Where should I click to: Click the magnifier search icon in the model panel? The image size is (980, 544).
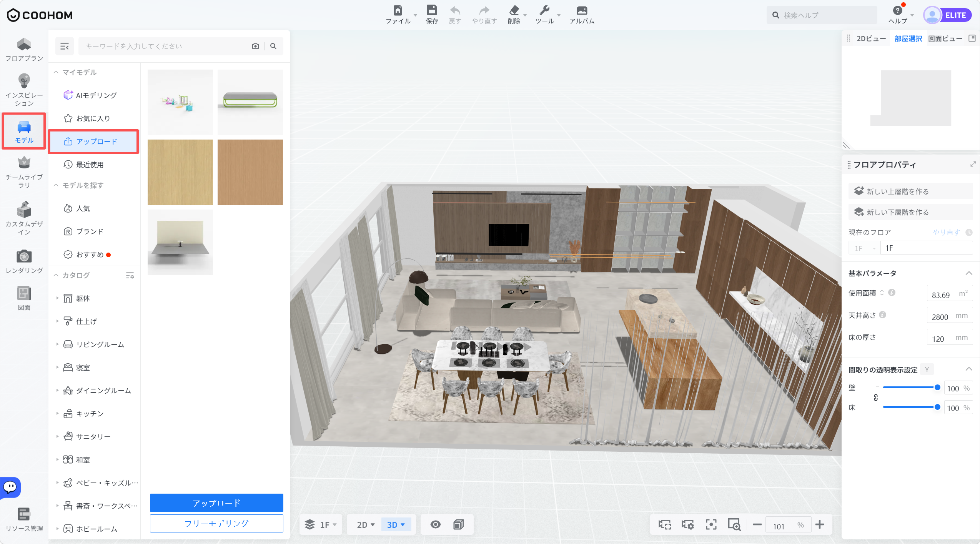(x=273, y=46)
